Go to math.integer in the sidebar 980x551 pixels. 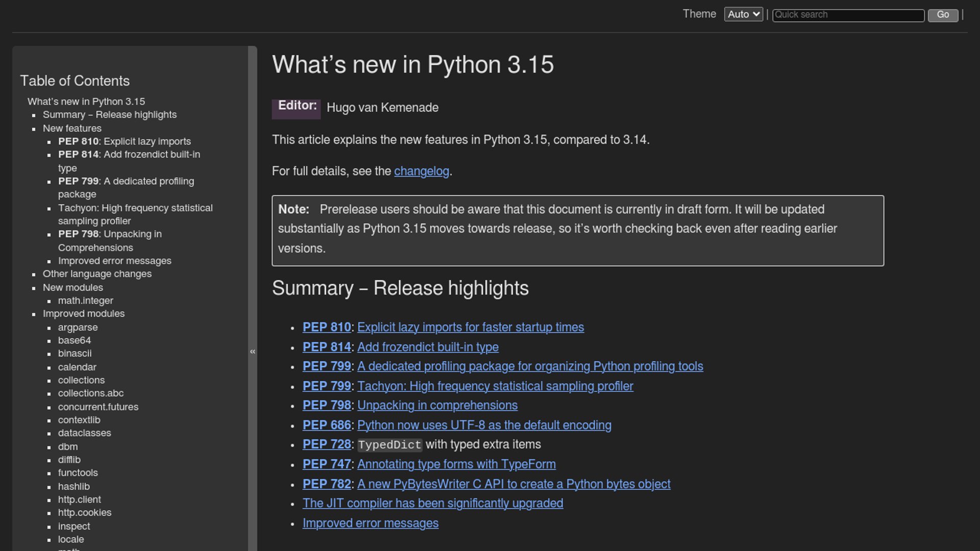[x=85, y=301]
